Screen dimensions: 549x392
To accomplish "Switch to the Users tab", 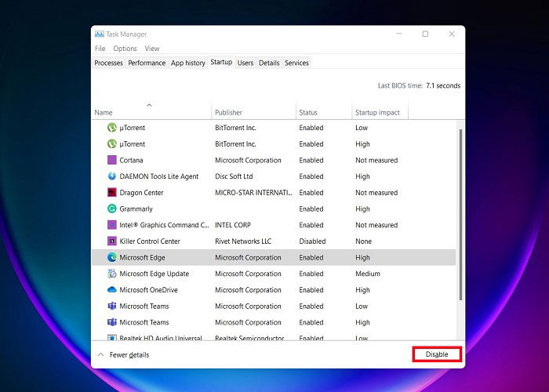I will (x=245, y=63).
